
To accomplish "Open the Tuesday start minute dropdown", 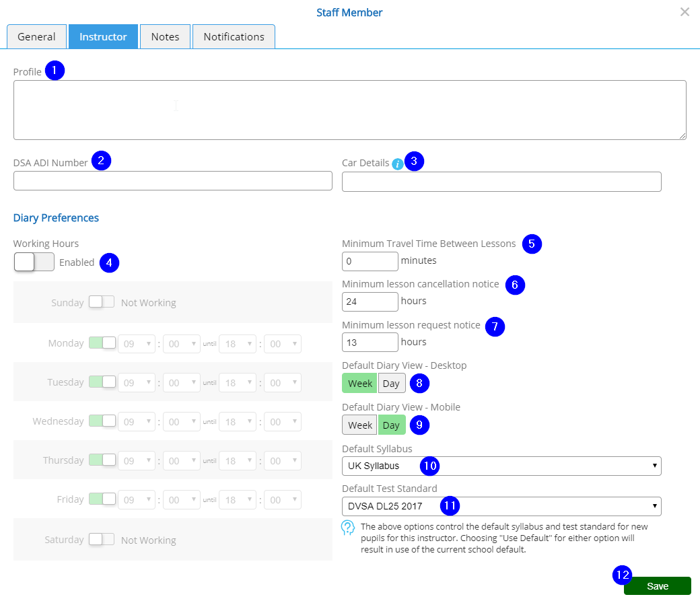I will tap(182, 382).
